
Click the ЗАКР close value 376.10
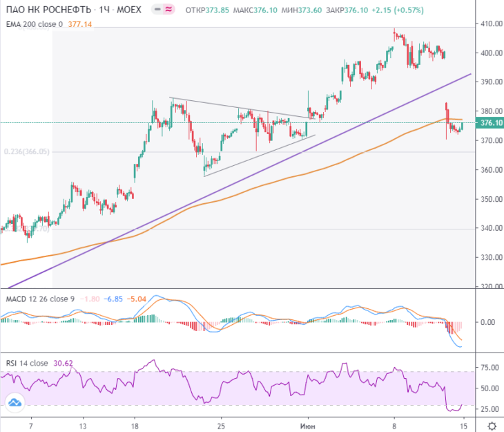pos(356,10)
